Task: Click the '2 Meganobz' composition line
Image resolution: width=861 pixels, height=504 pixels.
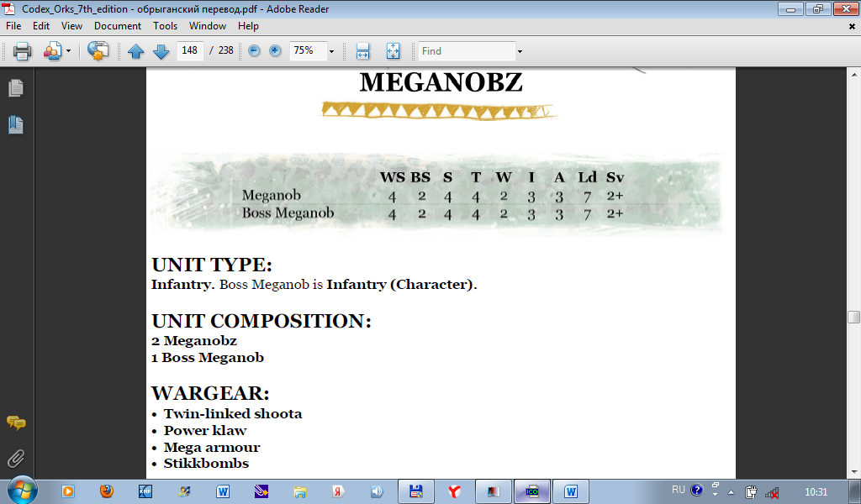Action: (x=194, y=340)
